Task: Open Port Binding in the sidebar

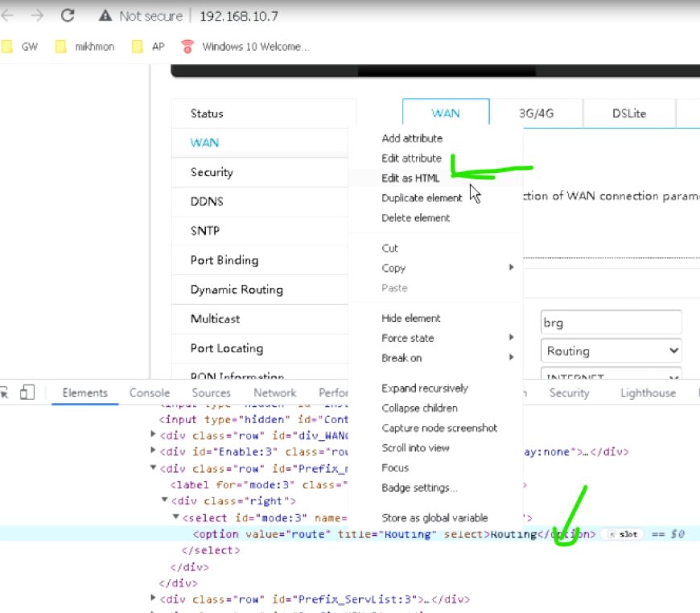Action: point(259,261)
